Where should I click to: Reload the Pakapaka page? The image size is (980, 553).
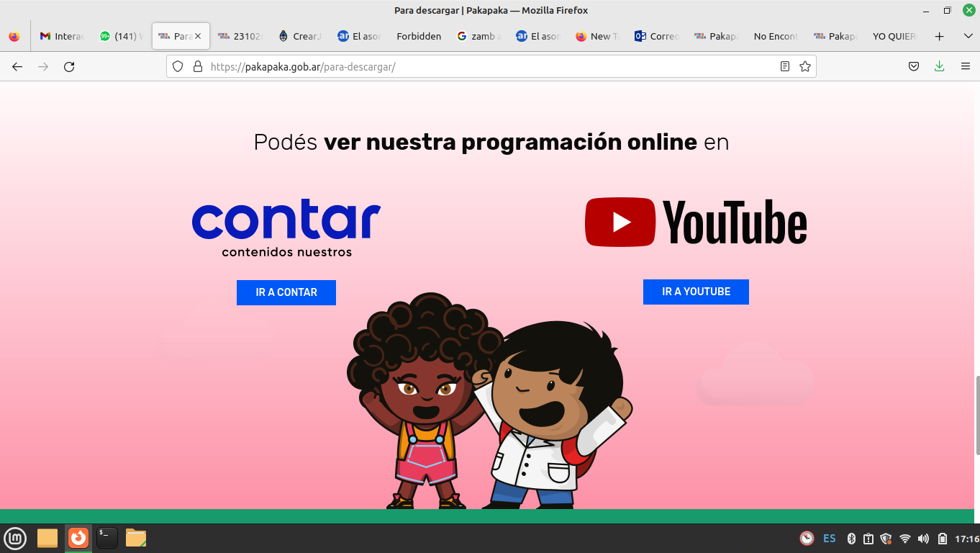coord(69,66)
